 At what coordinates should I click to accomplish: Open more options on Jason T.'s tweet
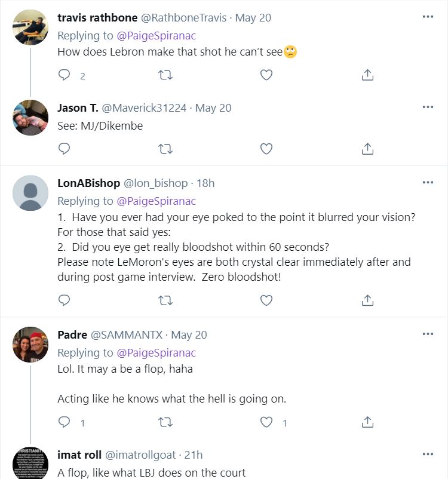coord(428,107)
